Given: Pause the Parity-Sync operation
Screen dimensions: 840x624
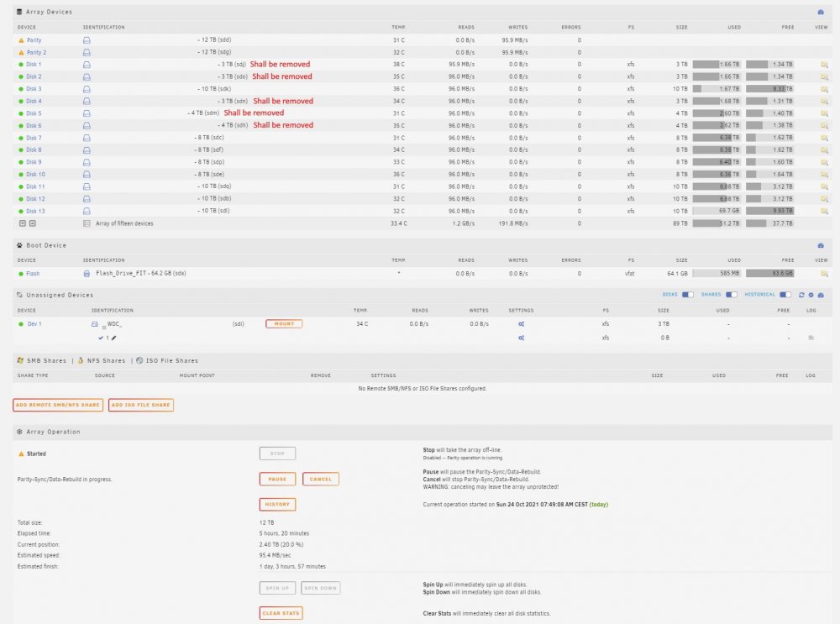Looking at the screenshot, I should [x=277, y=479].
